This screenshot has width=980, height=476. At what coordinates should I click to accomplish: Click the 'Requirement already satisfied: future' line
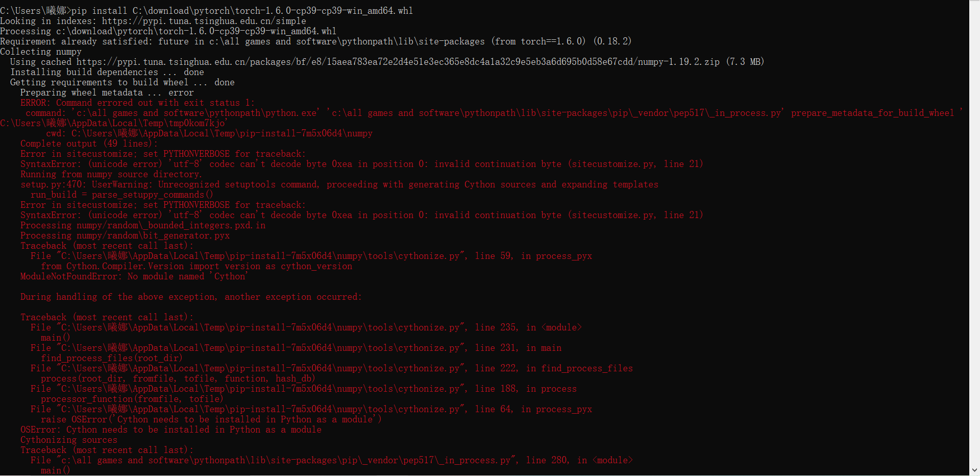pyautogui.click(x=316, y=41)
